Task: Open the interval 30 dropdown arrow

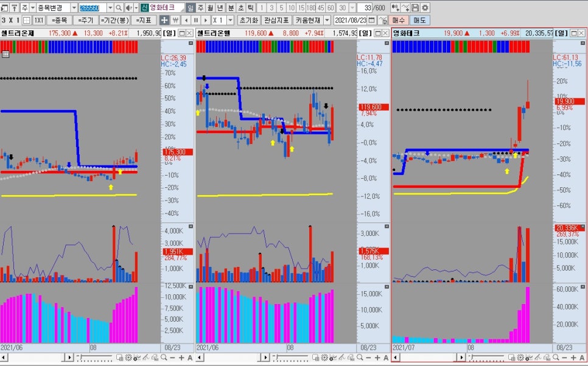Action: pyautogui.click(x=352, y=7)
